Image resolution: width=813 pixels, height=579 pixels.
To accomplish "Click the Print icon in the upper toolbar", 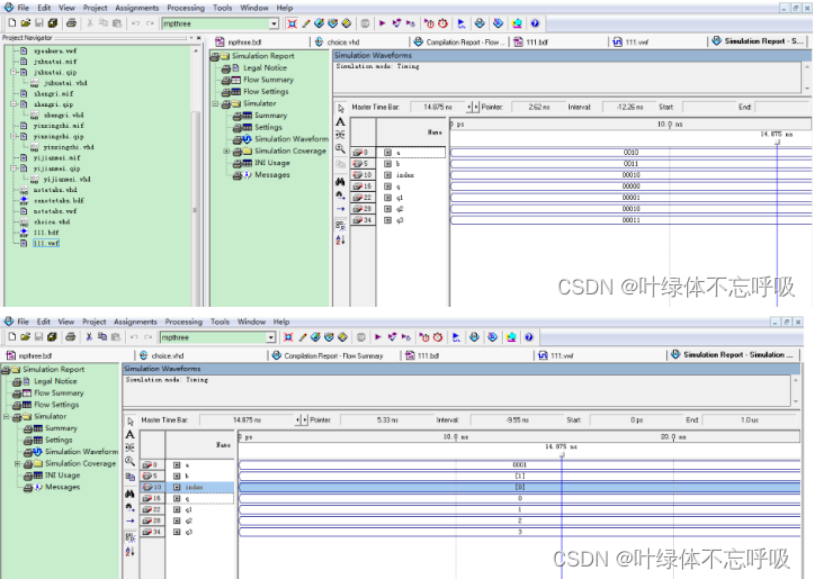I will point(71,23).
